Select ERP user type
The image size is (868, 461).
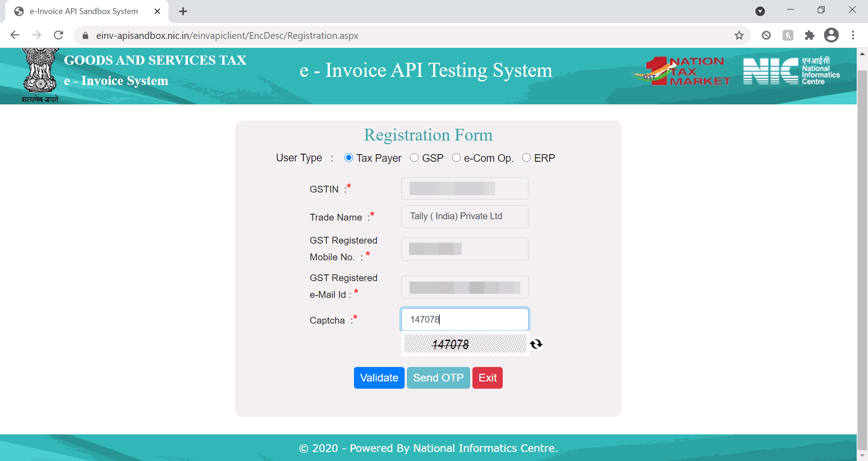(526, 158)
